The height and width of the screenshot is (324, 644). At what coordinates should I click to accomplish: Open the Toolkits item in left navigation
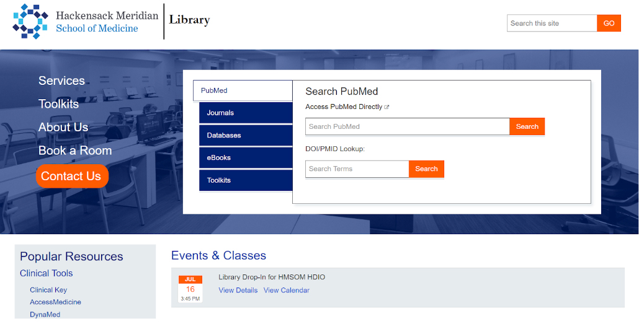click(58, 104)
